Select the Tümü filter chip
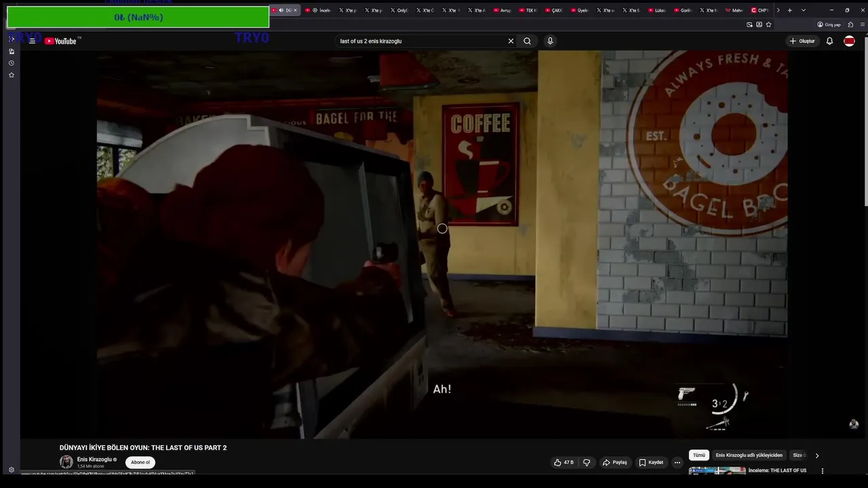Screen dimensions: 868x488 (x=699, y=455)
